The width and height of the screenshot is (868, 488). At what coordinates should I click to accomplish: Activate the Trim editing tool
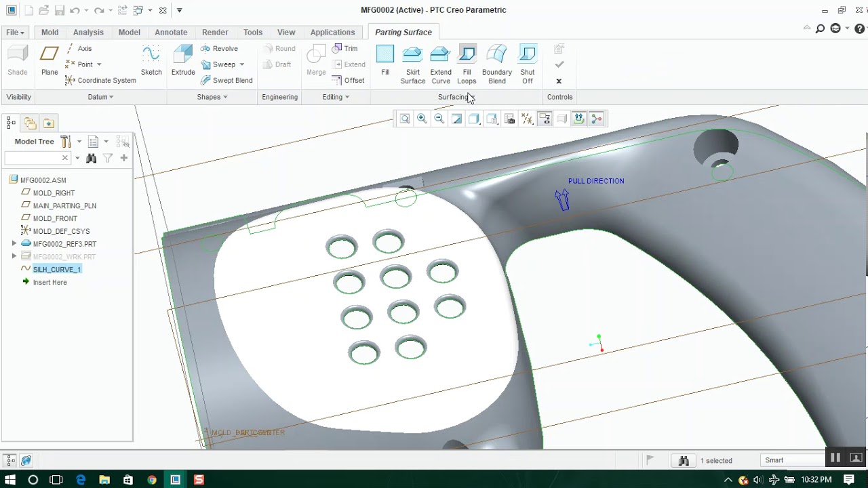click(345, 49)
